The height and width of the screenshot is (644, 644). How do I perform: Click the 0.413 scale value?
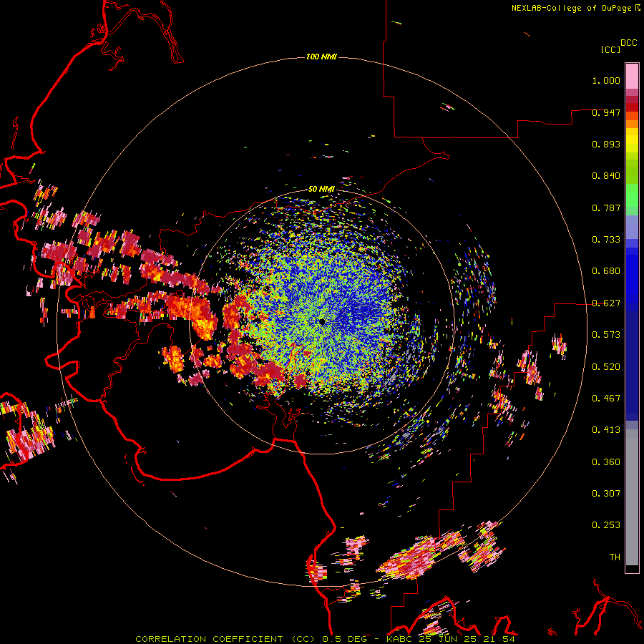point(606,430)
